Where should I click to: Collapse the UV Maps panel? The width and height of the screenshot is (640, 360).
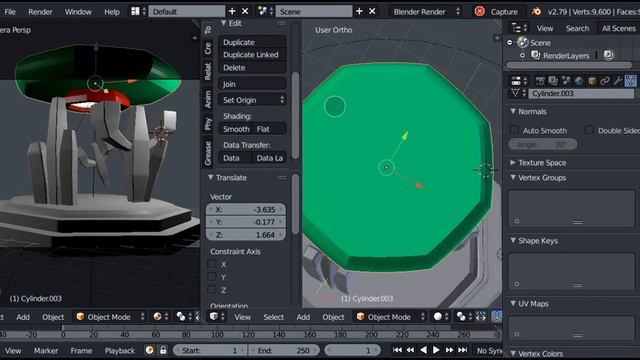click(x=513, y=303)
